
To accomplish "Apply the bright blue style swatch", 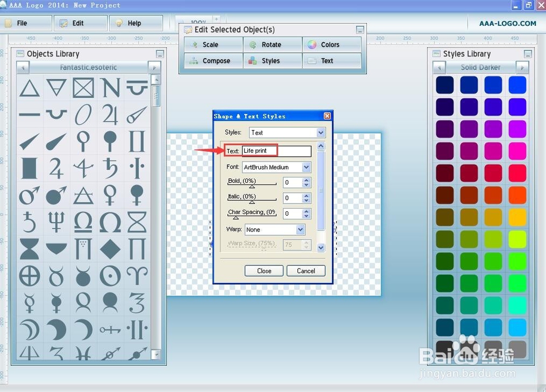I will tap(517, 85).
